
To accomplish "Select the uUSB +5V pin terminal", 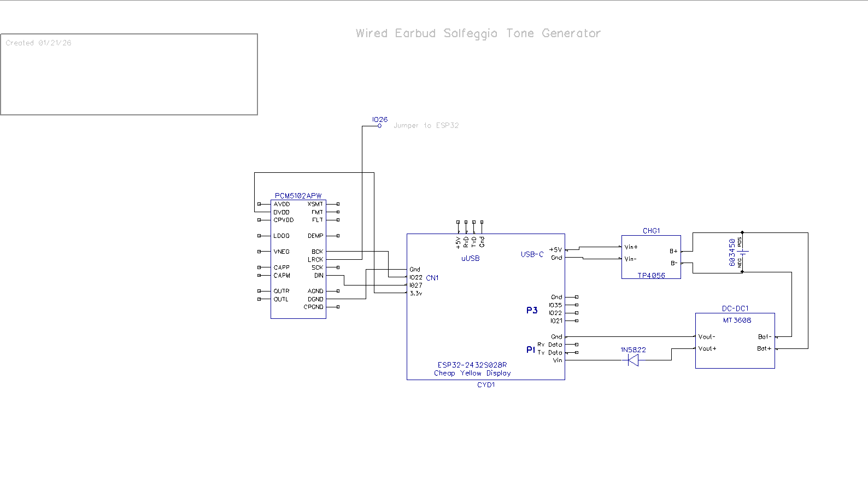I will tap(458, 222).
